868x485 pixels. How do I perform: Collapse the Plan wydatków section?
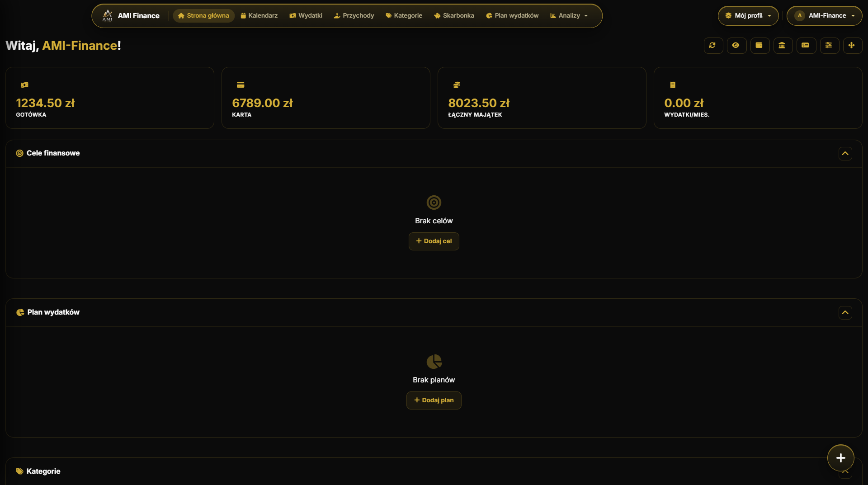click(845, 313)
